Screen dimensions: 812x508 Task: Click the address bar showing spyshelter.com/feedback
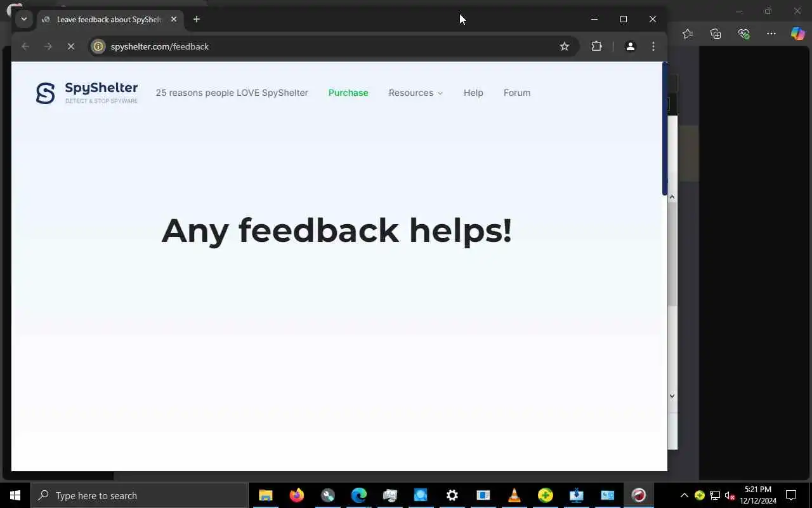[333, 46]
